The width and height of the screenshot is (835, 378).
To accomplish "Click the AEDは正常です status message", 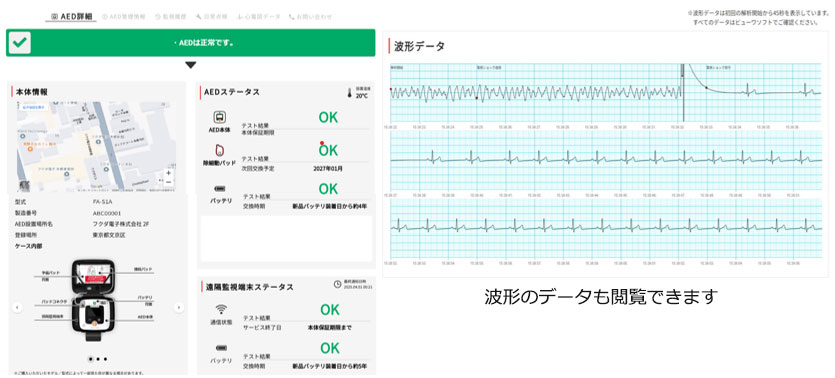I will click(x=205, y=43).
